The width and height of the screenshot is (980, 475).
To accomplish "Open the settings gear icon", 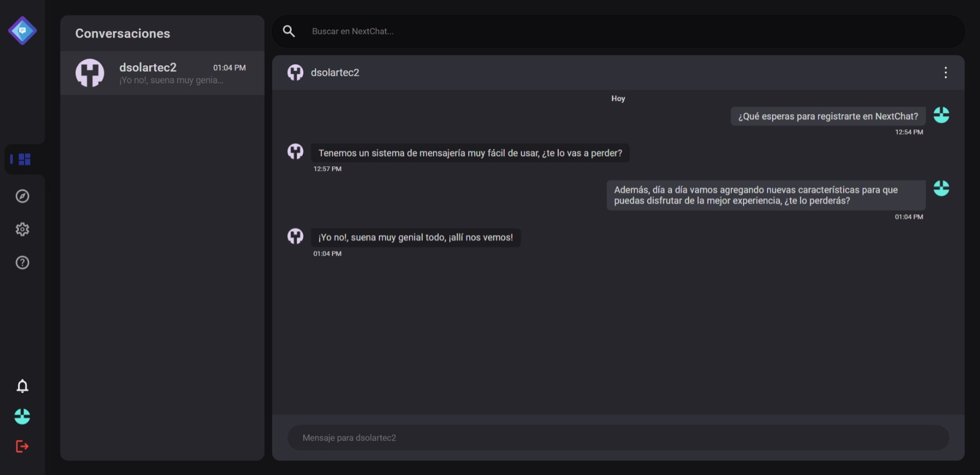I will (x=22, y=229).
